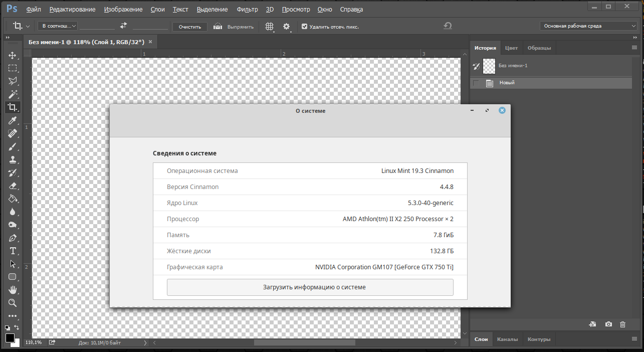
Task: Select the Paint Bucket tool
Action: (13, 199)
